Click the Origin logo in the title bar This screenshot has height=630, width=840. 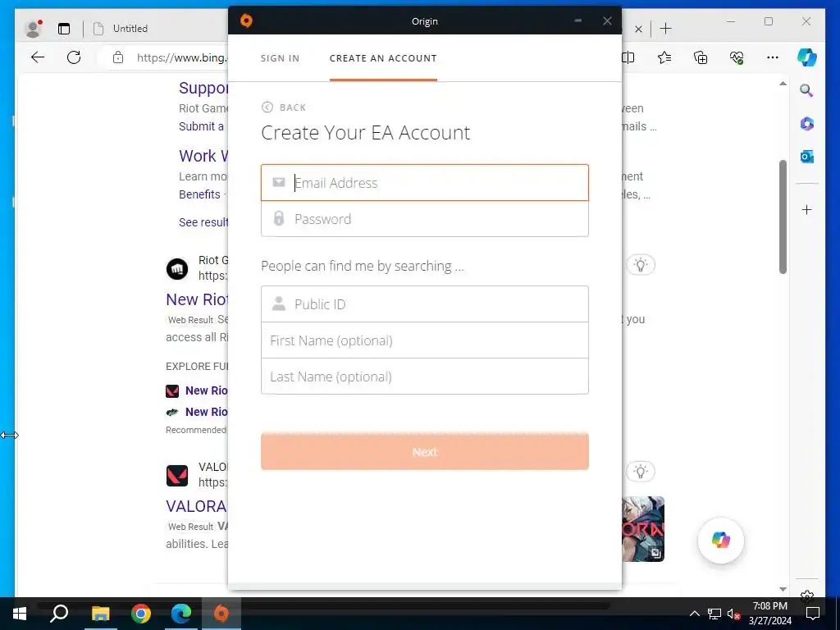[246, 21]
